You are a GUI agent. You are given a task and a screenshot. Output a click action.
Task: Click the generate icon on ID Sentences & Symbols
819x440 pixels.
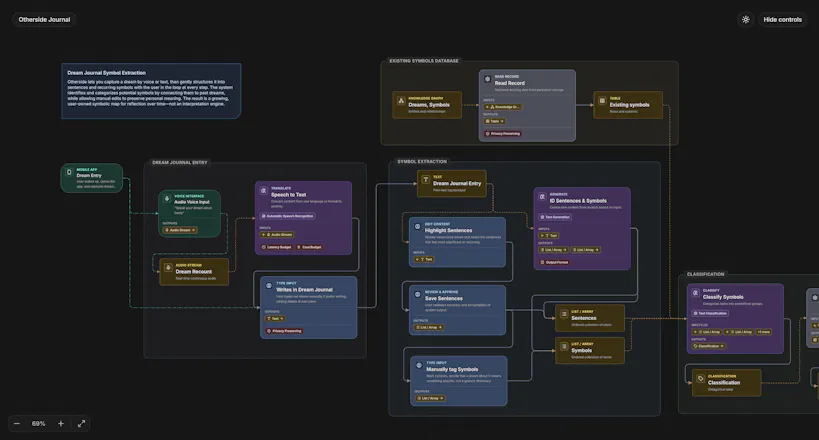pyautogui.click(x=542, y=197)
